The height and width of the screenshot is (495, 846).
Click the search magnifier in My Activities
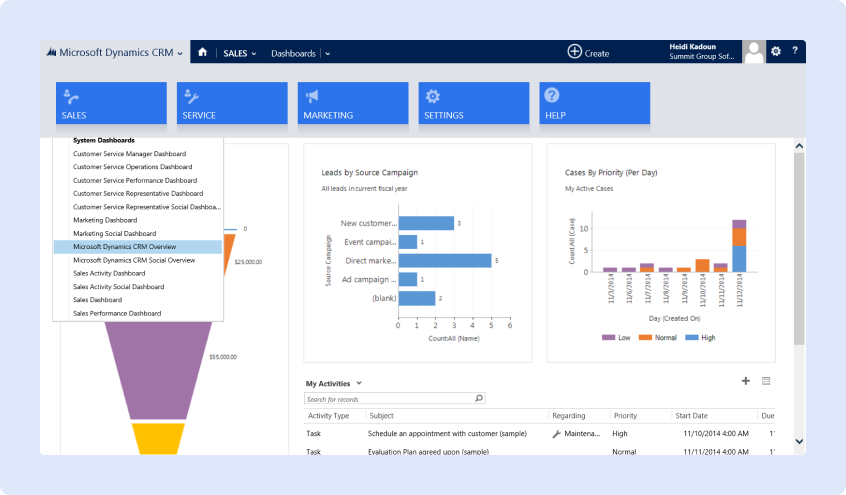[479, 398]
